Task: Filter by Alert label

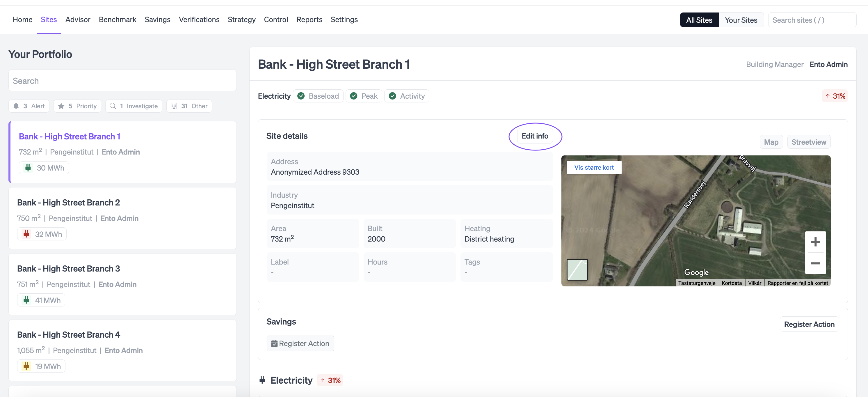Action: pyautogui.click(x=38, y=106)
